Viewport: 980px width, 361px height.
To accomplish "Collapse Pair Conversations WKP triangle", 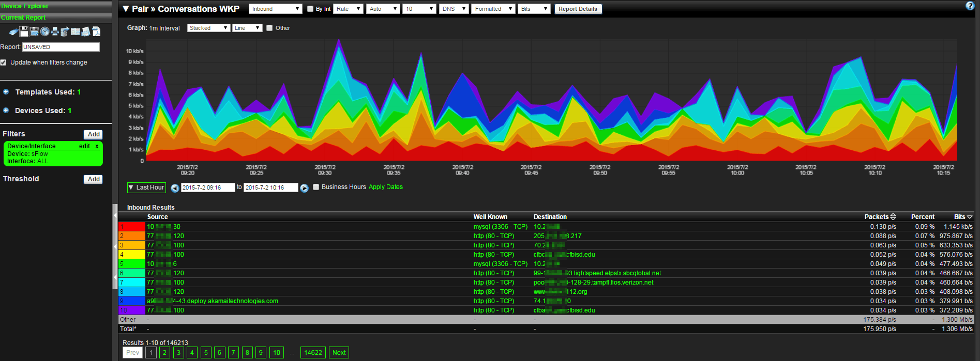I will tap(126, 9).
